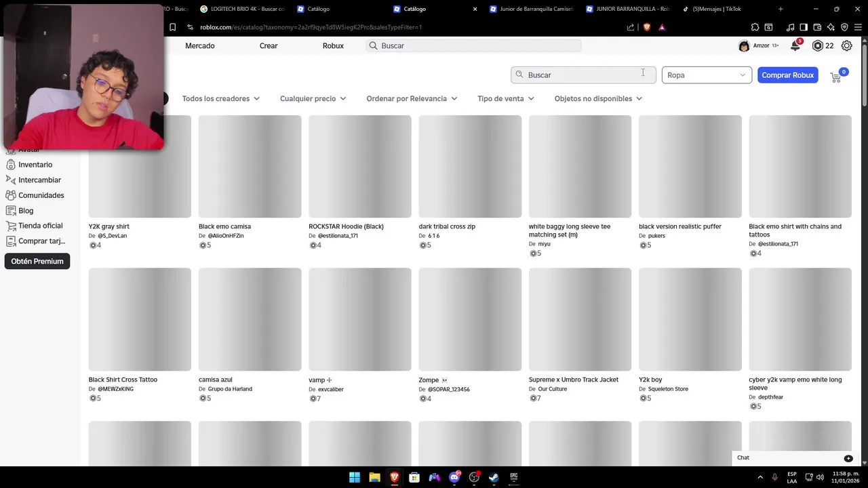Click the Tienda oficial sidebar icon
Image resolution: width=868 pixels, height=488 pixels.
11,226
